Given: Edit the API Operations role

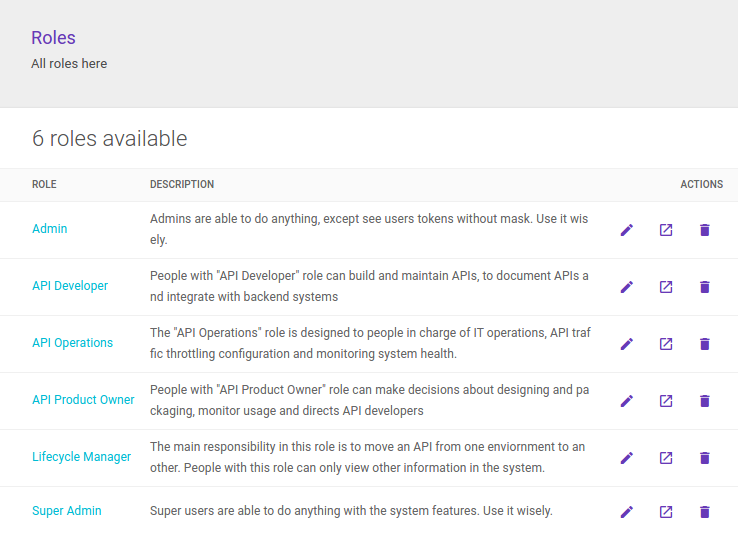Looking at the screenshot, I should [627, 344].
